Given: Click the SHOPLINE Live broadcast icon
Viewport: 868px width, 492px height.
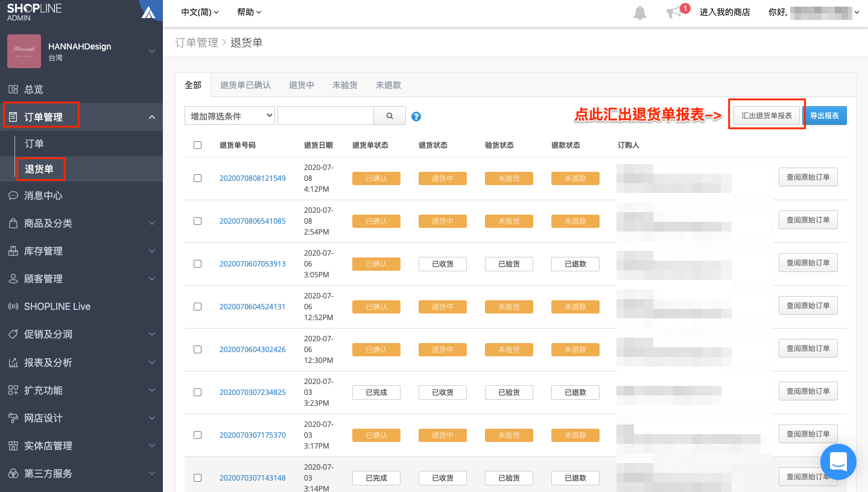Looking at the screenshot, I should click(13, 306).
